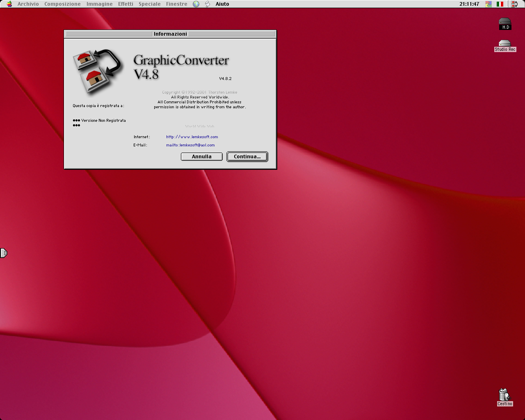Open the Composizione menu

point(62,4)
